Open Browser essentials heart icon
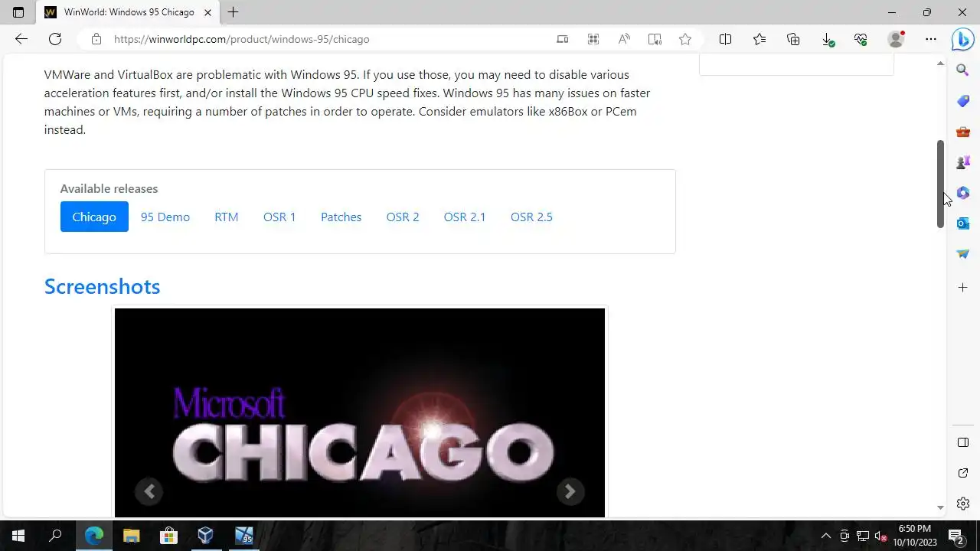The height and width of the screenshot is (551, 980). click(861, 39)
